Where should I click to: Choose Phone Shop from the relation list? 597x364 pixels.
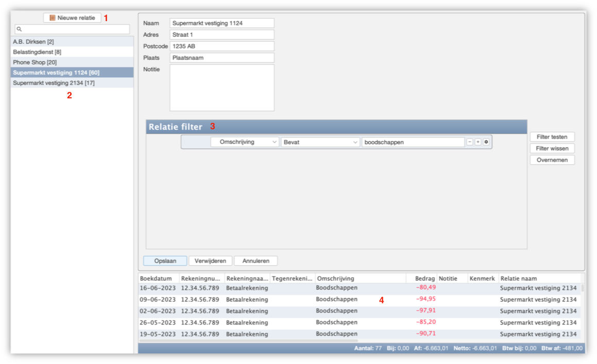click(x=35, y=62)
